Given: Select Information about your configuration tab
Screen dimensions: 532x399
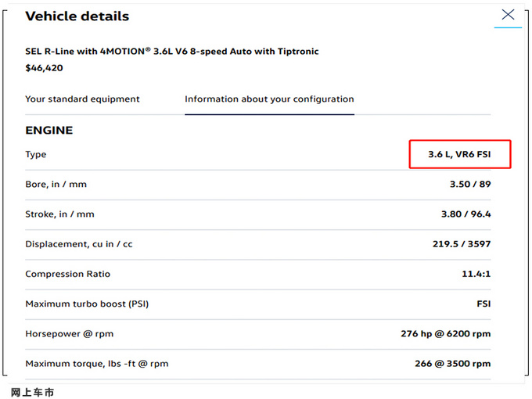Looking at the screenshot, I should [x=269, y=99].
